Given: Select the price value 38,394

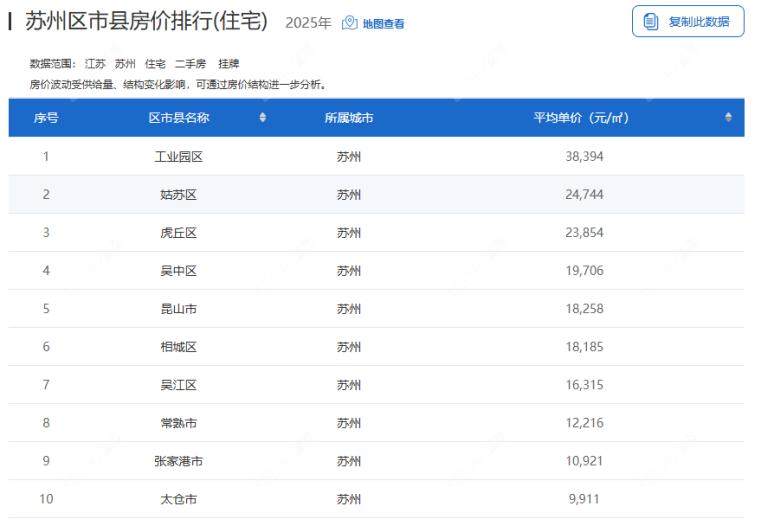Looking at the screenshot, I should click(584, 156).
